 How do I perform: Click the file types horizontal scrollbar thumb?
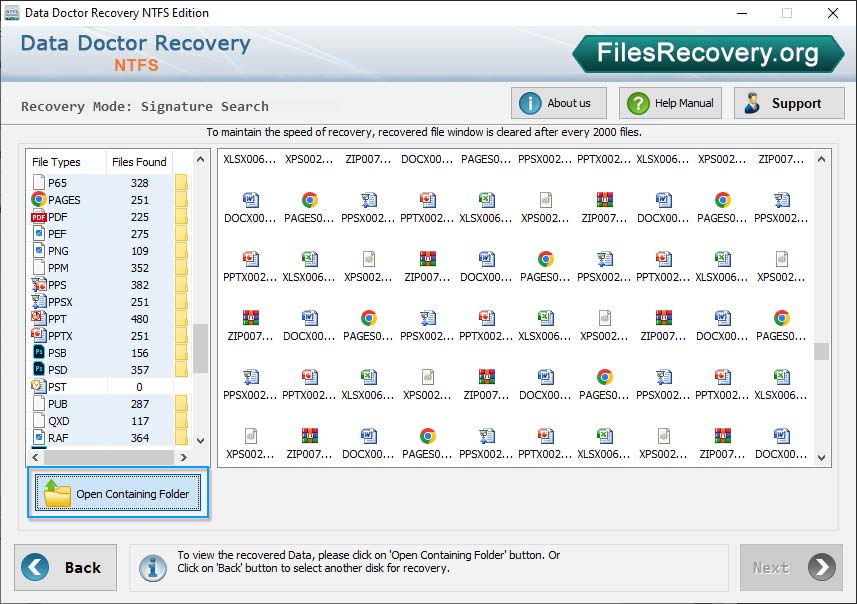[109, 457]
